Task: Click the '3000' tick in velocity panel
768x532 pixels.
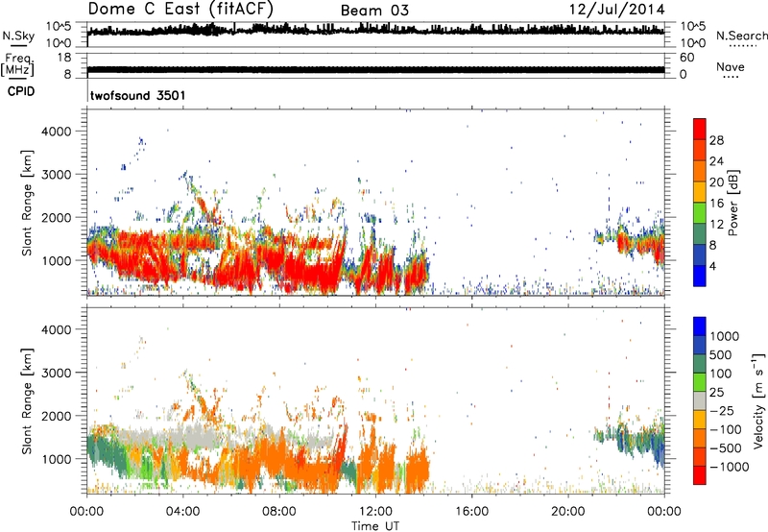Action: click(57, 373)
